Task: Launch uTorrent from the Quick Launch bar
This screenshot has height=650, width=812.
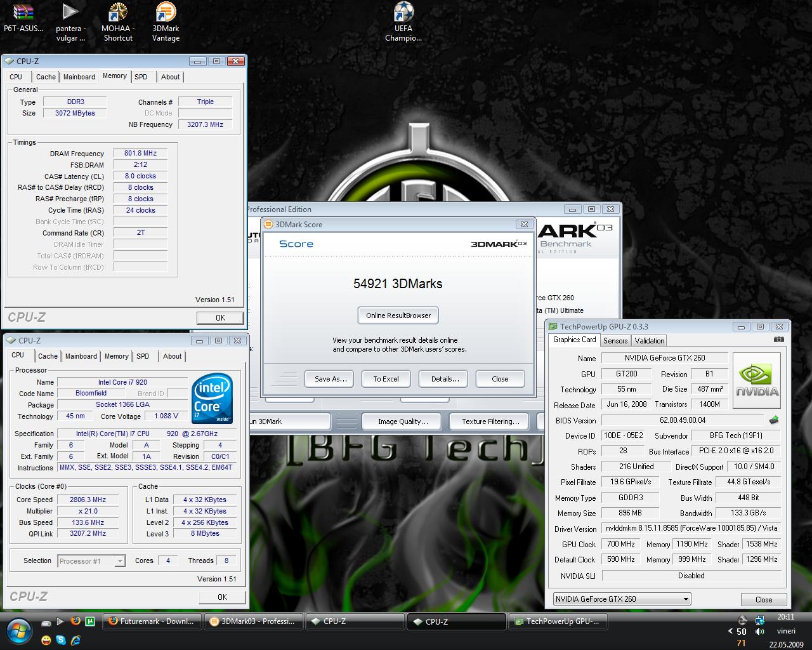Action: (x=91, y=621)
